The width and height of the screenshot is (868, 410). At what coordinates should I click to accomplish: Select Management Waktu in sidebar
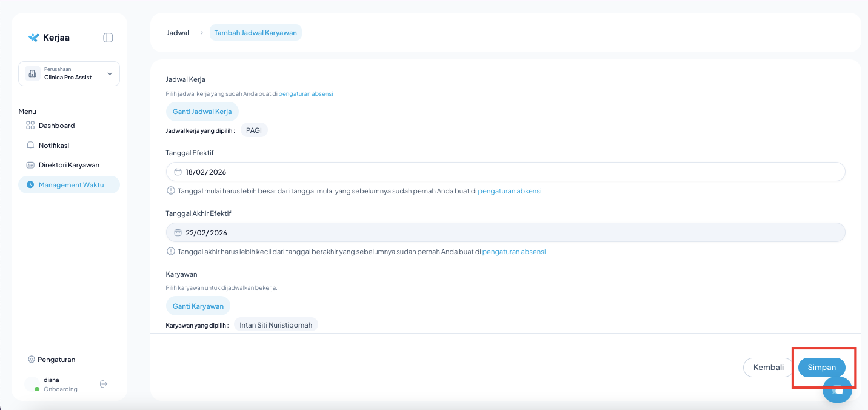[x=71, y=185]
